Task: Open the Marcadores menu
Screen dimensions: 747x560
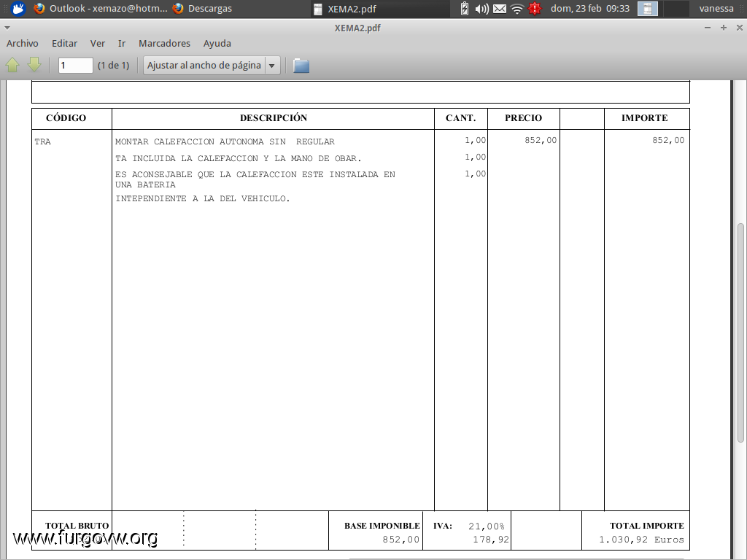Action: pyautogui.click(x=164, y=44)
